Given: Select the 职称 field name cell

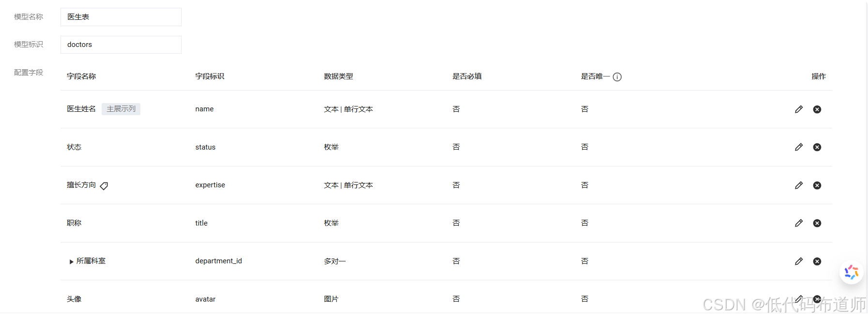Looking at the screenshot, I should click(74, 223).
